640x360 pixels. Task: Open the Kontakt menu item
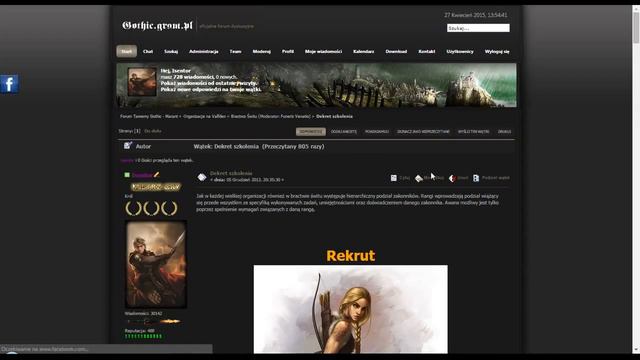(427, 51)
